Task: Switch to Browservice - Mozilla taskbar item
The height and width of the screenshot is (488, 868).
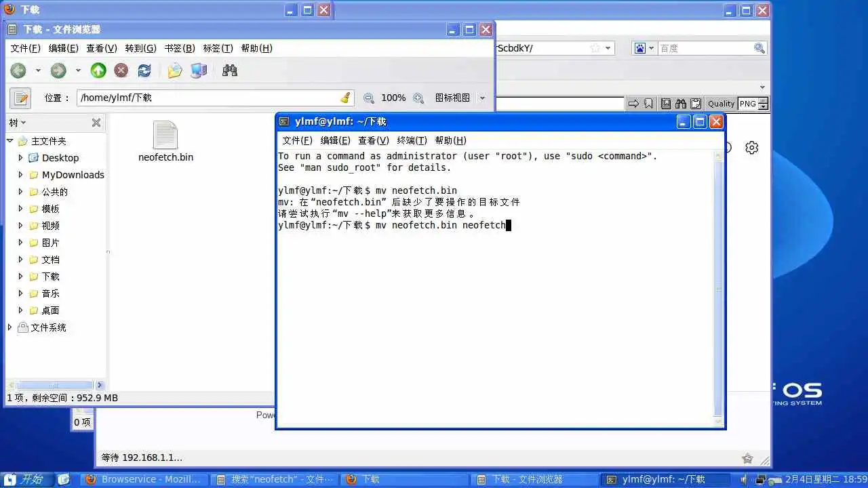Action: coord(143,479)
